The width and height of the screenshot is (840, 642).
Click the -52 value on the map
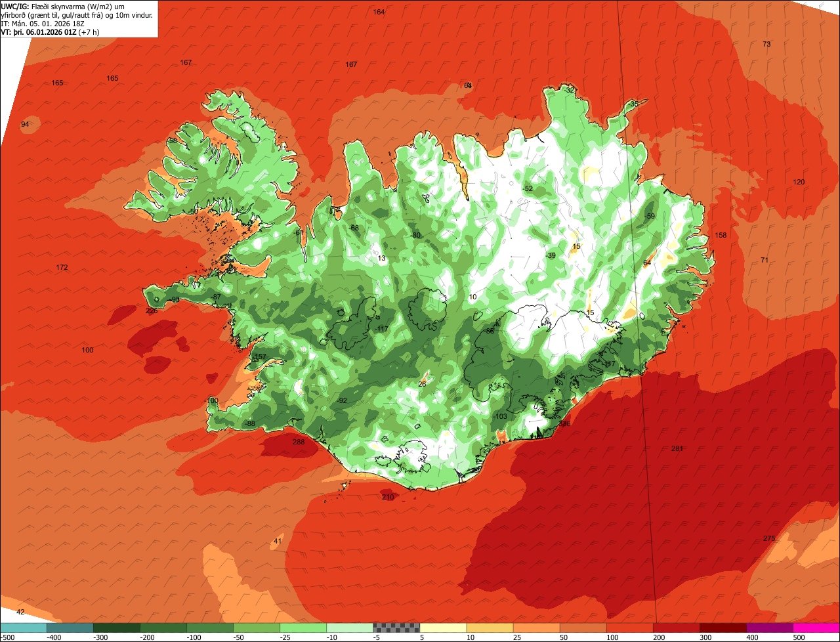pyautogui.click(x=528, y=188)
